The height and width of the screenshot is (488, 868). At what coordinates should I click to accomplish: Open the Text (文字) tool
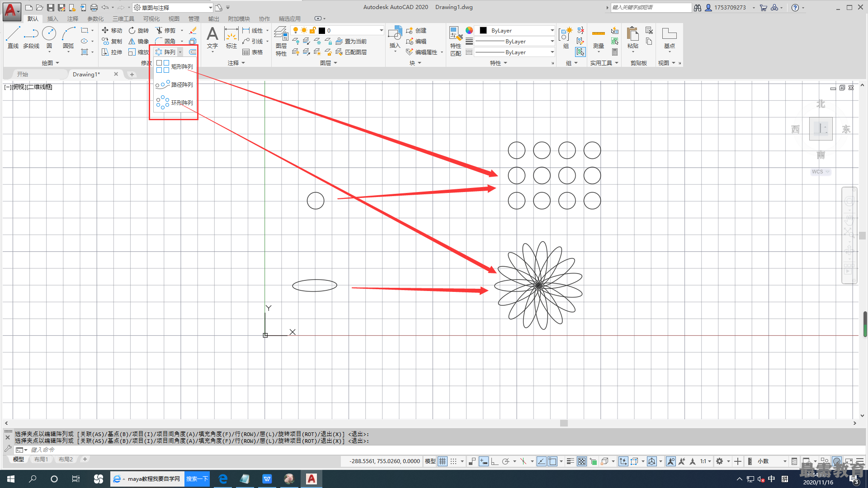pos(212,38)
